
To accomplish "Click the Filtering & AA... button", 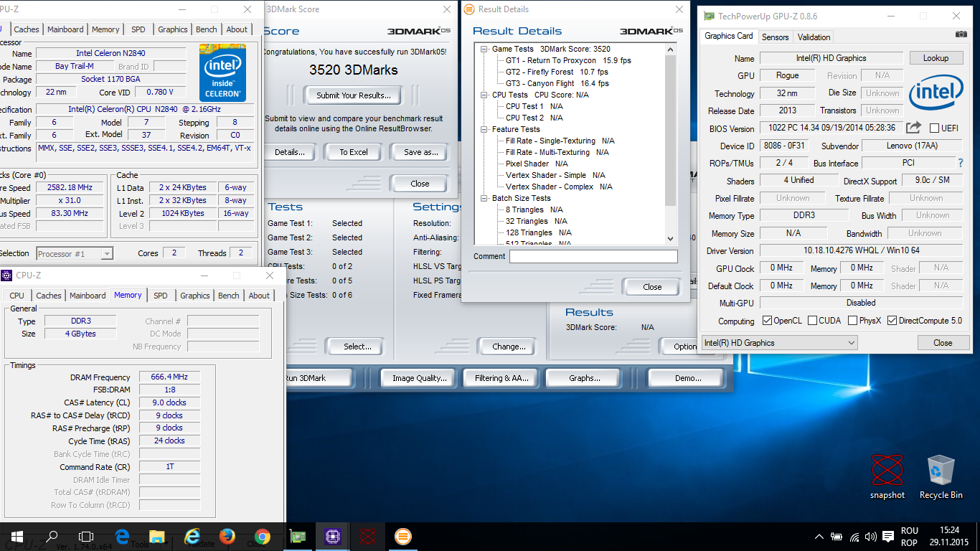I will pos(501,378).
